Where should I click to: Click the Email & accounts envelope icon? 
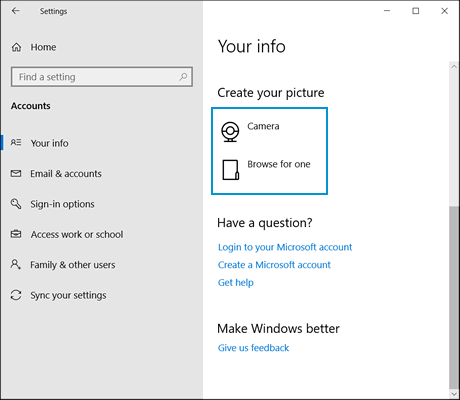point(16,173)
